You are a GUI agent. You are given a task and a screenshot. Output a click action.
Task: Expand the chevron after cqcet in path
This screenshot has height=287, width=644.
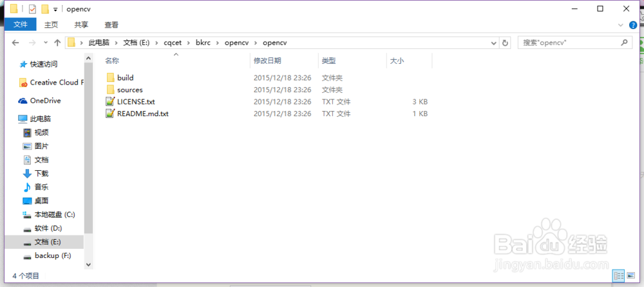coord(188,43)
